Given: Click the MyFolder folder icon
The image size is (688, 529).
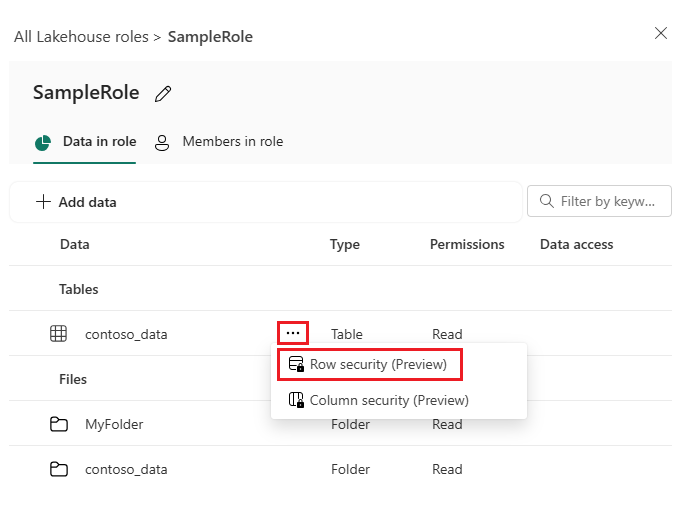Looking at the screenshot, I should (59, 424).
